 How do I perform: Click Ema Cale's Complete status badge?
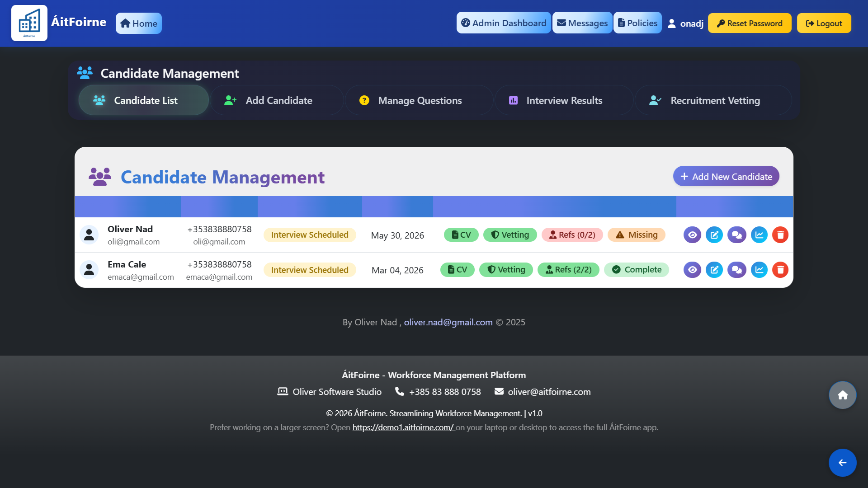tap(637, 270)
